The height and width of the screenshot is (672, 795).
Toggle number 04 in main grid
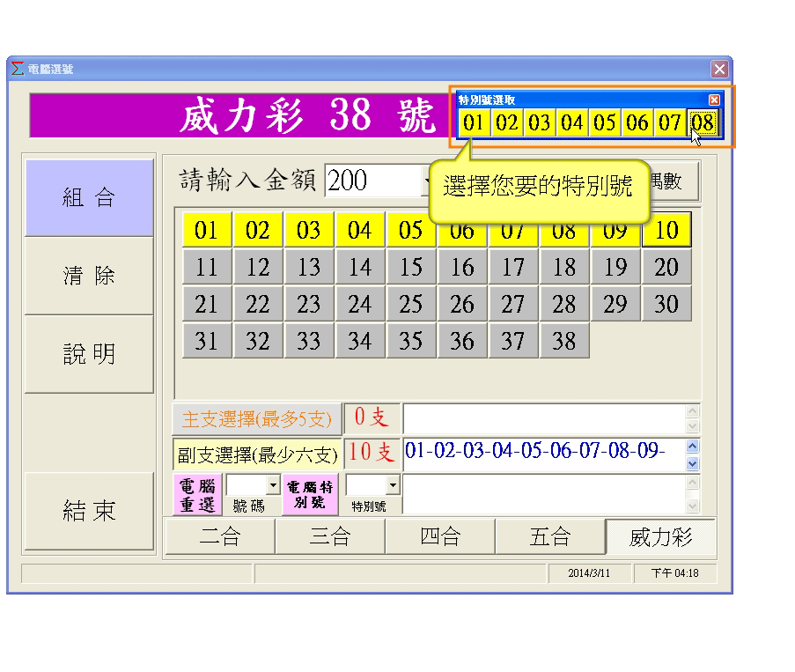pyautogui.click(x=360, y=230)
